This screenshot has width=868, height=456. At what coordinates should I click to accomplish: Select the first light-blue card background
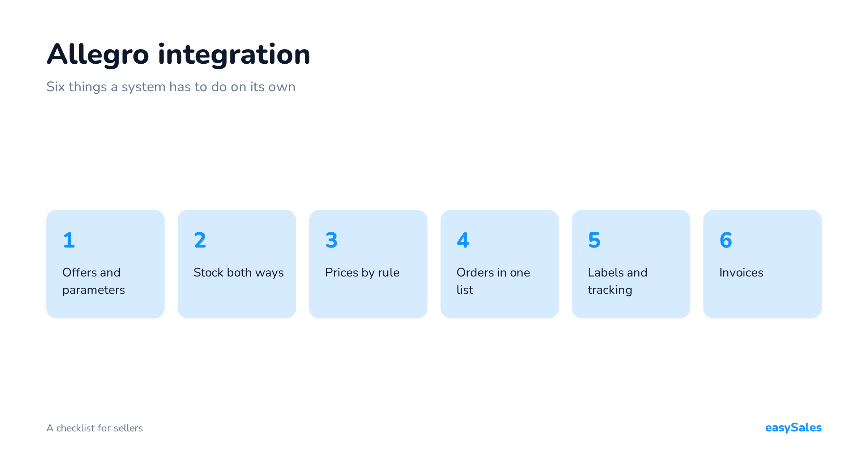coord(105,264)
